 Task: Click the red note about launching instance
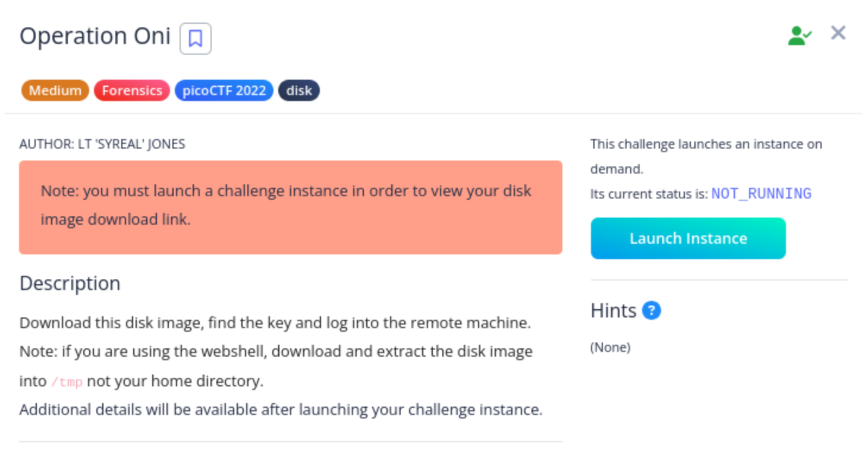pos(291,207)
